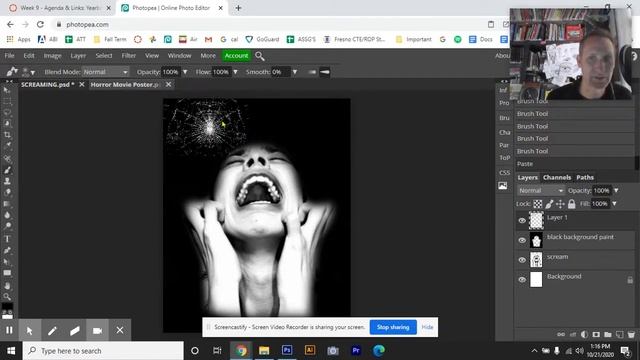The width and height of the screenshot is (640, 360).
Task: Open the CSS side panel
Action: pyautogui.click(x=504, y=173)
